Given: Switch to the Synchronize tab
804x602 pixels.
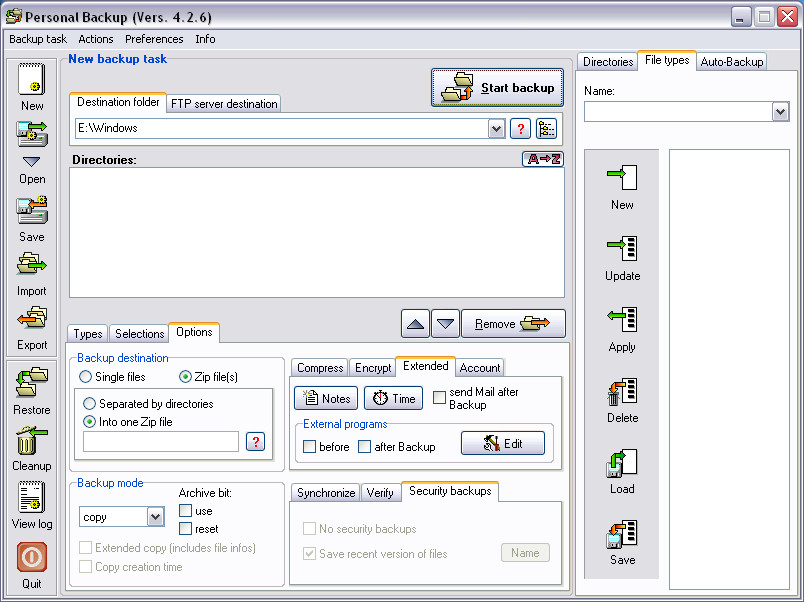Looking at the screenshot, I should pos(326,493).
